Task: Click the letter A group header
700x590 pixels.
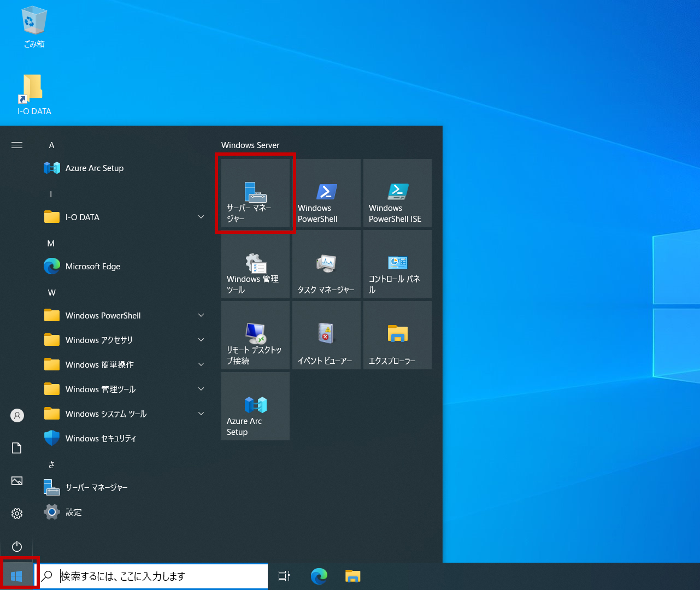Action: coord(51,145)
